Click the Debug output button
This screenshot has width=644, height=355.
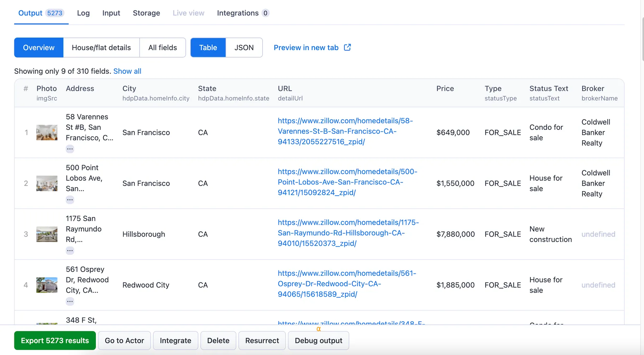point(318,340)
